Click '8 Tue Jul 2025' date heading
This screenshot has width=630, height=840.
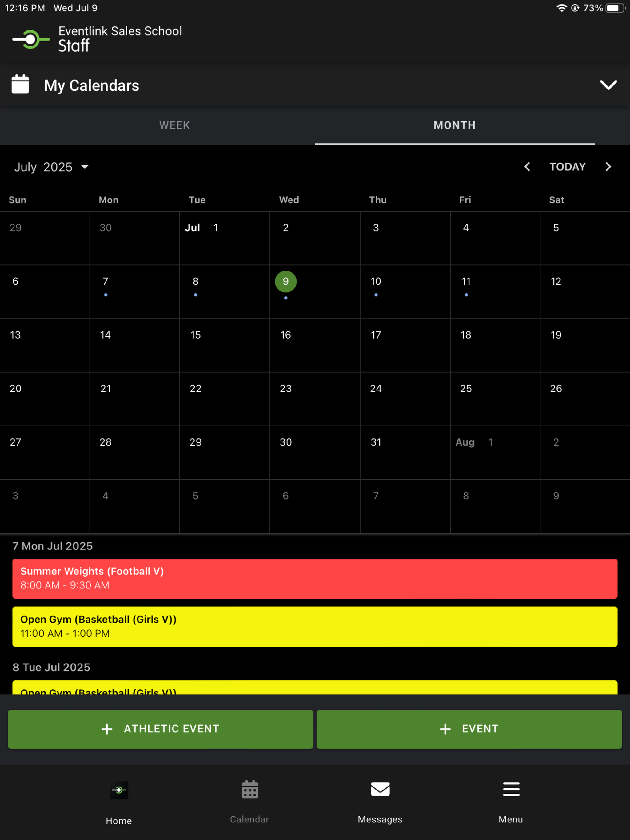coord(51,667)
